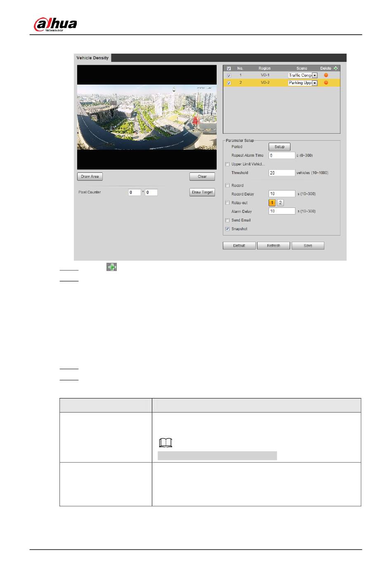The image size is (392, 561).
Task: Enable the Relay-out checkbox
Action: 227,203
